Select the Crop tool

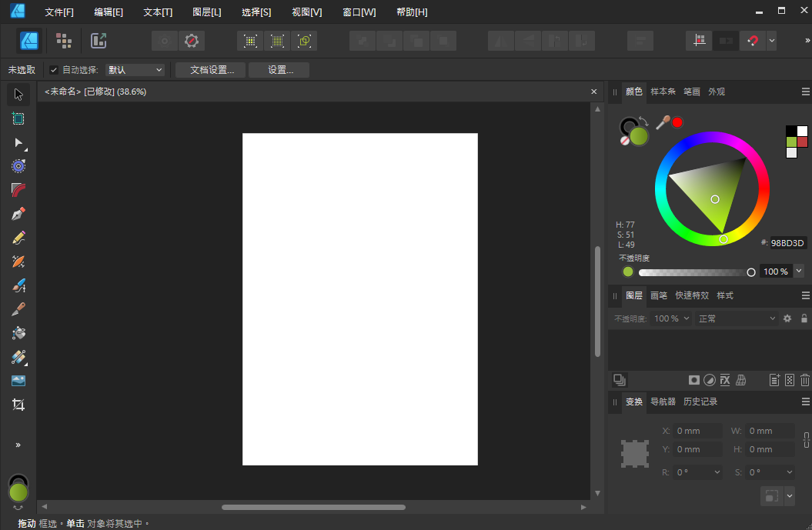18,404
